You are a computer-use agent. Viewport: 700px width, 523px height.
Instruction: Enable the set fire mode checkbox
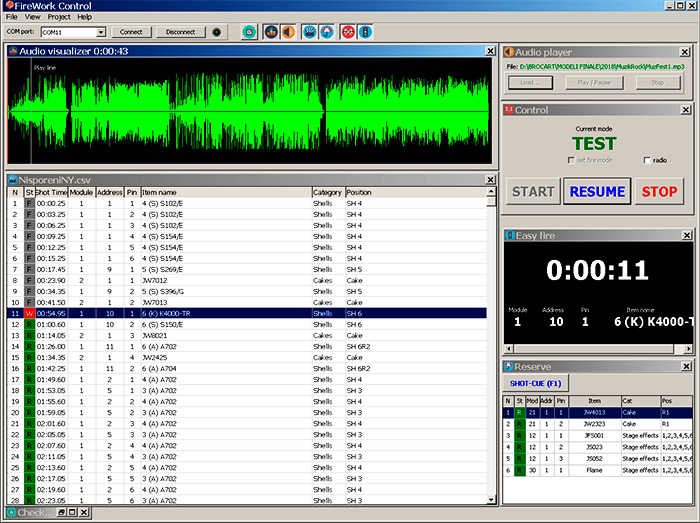tap(571, 160)
